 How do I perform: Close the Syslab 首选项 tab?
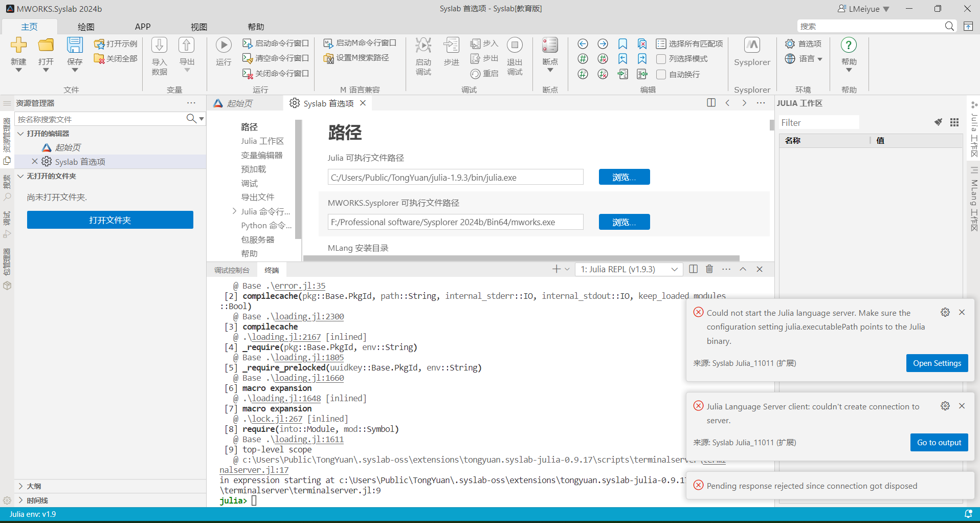coord(363,103)
